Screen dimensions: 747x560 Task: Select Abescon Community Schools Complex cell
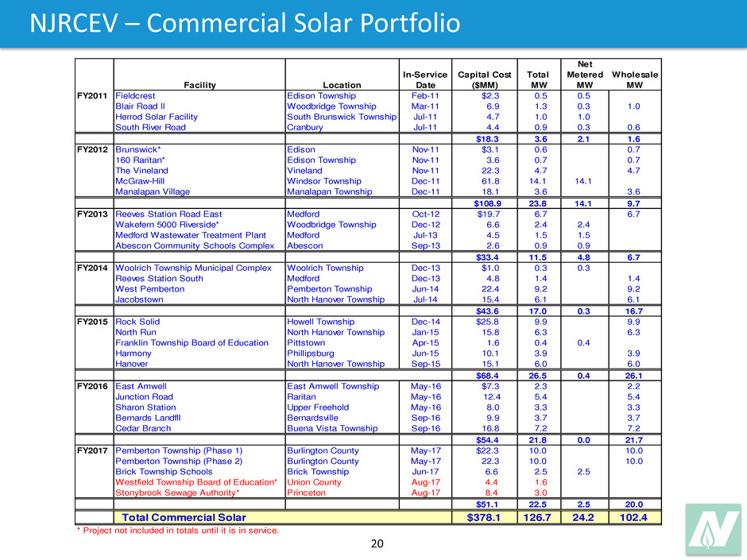(195, 245)
